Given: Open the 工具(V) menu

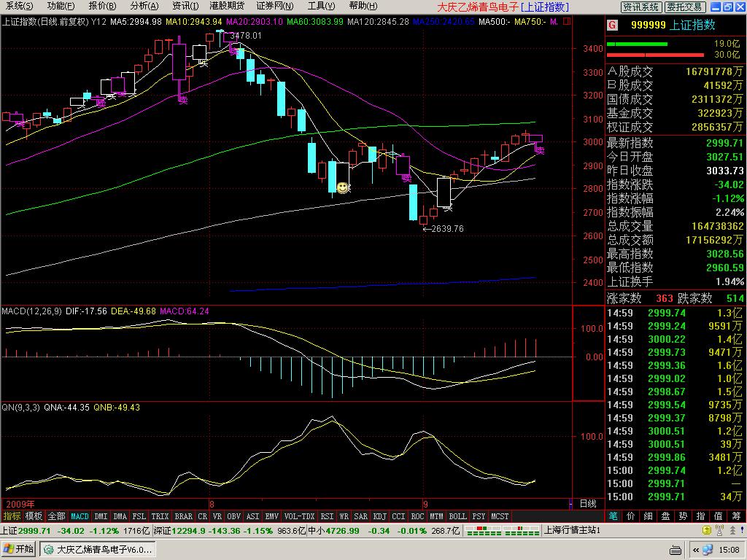Looking at the screenshot, I should click(x=316, y=6).
